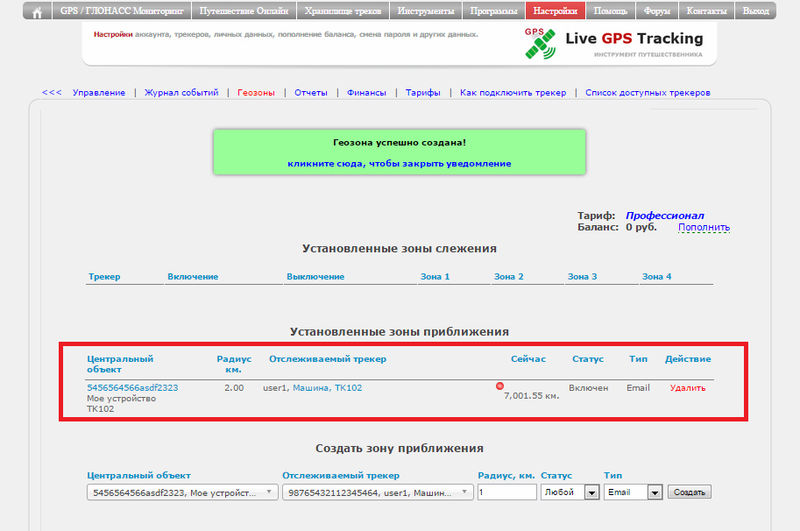Open the Центральный объект dropdown

182,492
